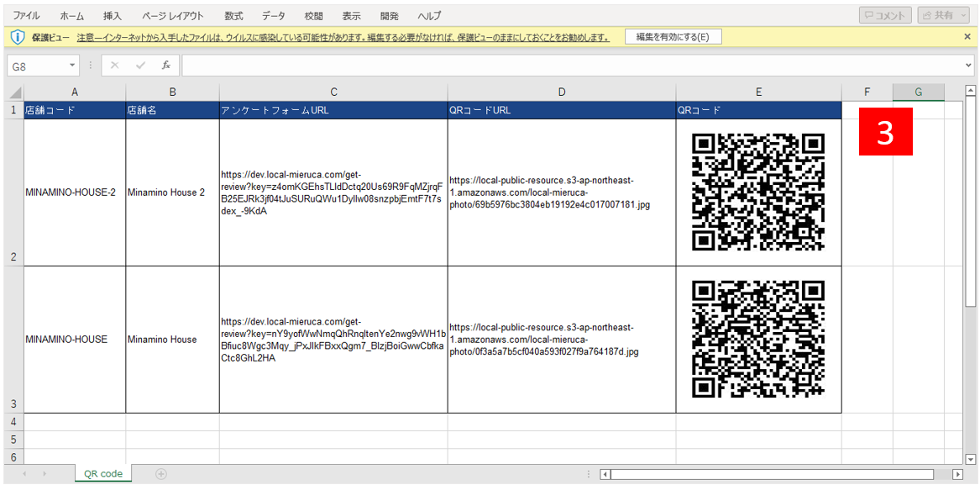This screenshot has height=485, width=980.
Task: Open the ページ レイアウト tab
Action: (173, 15)
